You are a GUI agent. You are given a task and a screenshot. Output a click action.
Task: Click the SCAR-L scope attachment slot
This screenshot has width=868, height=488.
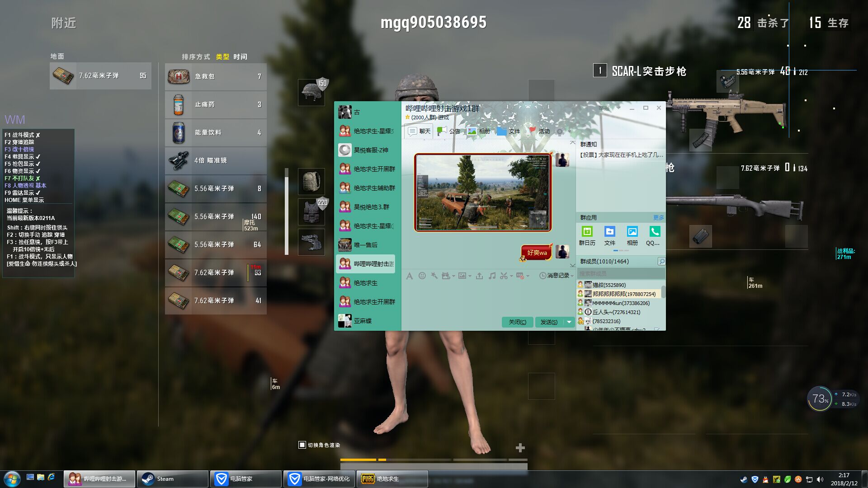(727, 82)
